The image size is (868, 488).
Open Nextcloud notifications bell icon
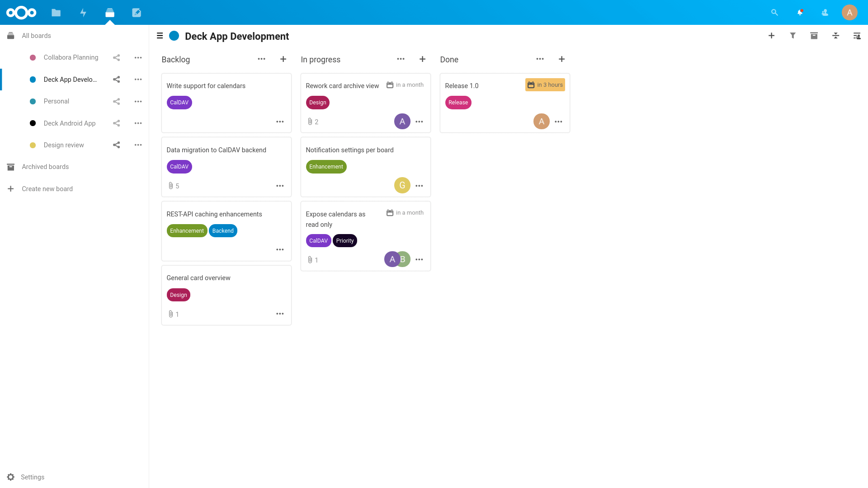[x=799, y=12]
